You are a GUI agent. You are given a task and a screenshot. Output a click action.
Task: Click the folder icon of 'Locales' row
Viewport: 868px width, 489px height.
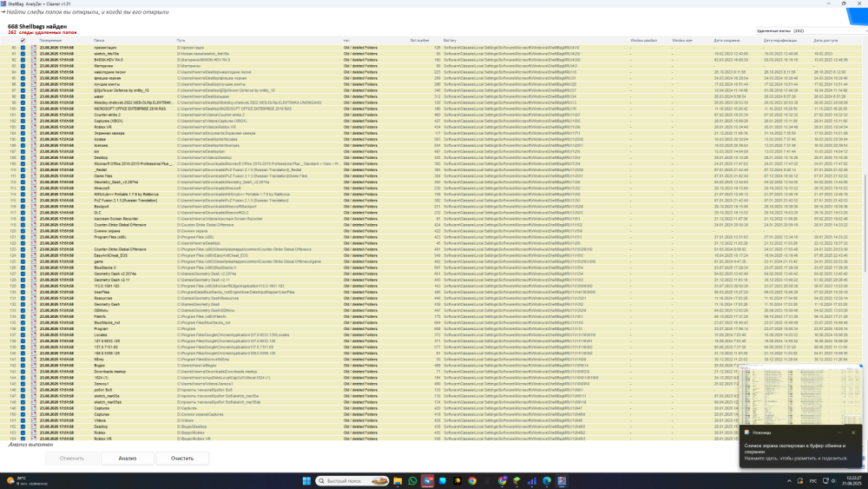click(33, 334)
